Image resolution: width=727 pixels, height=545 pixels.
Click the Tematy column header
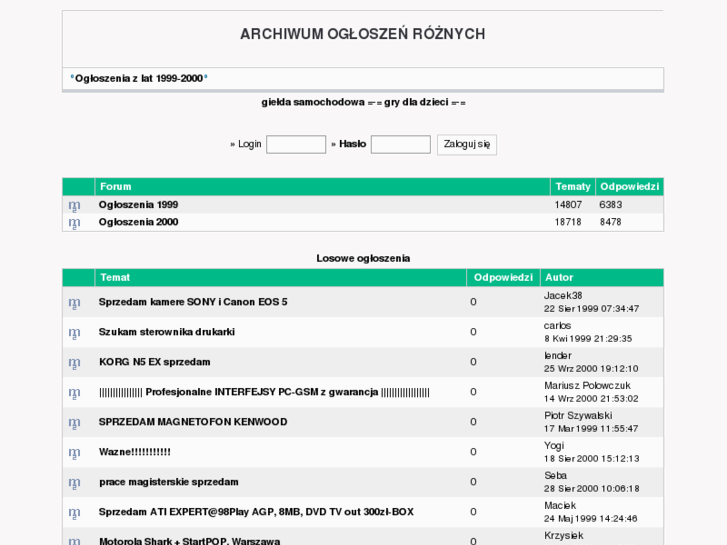(x=573, y=186)
